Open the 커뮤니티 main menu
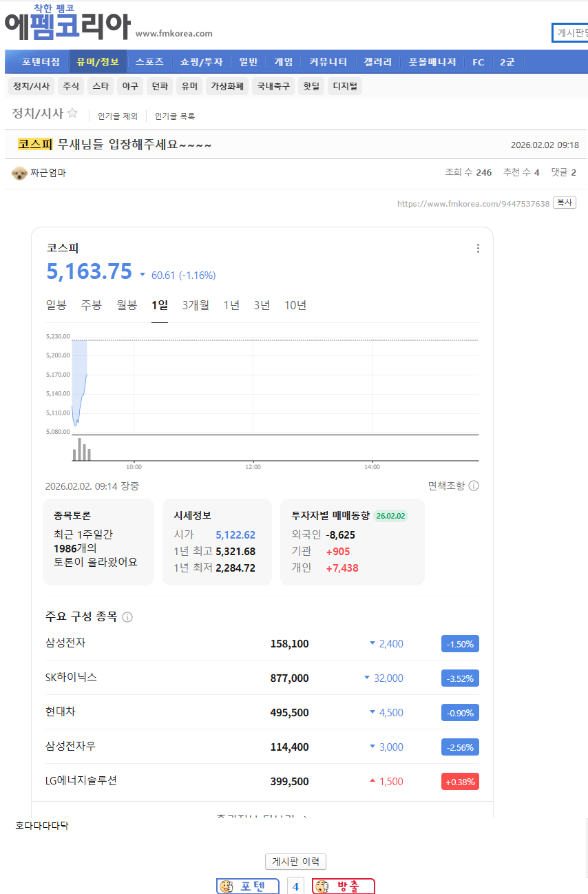Screen dimensions: 588x894 pos(328,62)
